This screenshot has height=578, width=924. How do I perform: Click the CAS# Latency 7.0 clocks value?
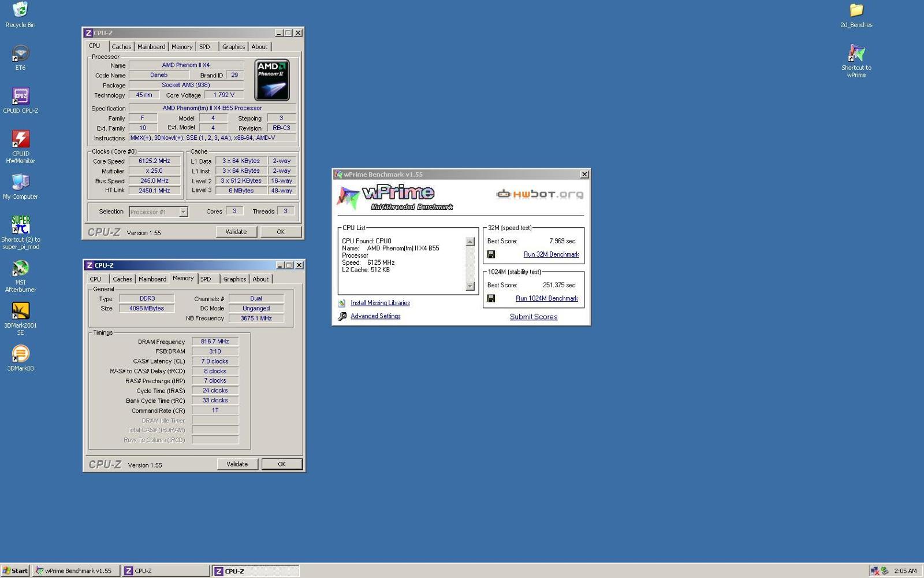pyautogui.click(x=215, y=361)
